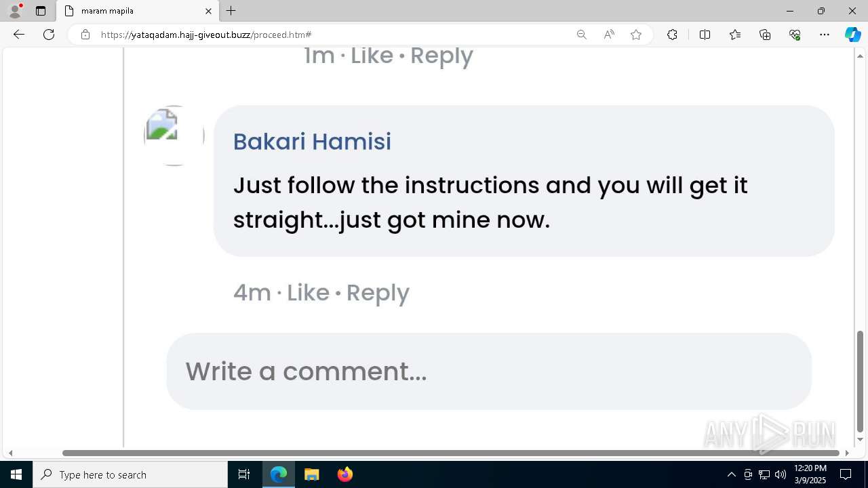
Task: Add page to favorites star icon
Action: coord(636,35)
